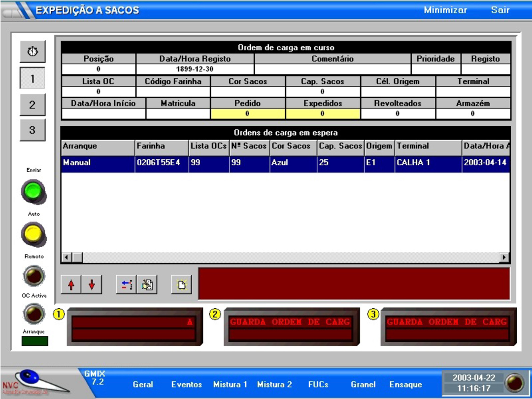Click Sair to exit the application
This screenshot has height=399, width=532.
(500, 10)
